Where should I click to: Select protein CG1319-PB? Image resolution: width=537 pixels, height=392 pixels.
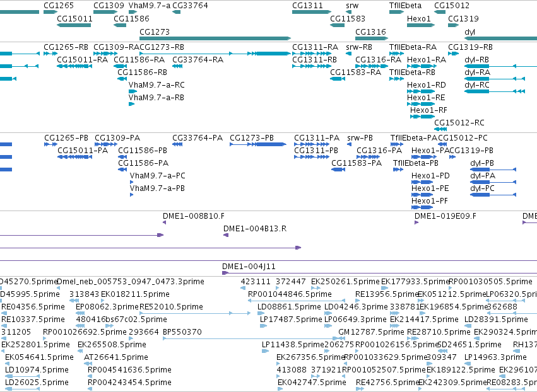(471, 151)
